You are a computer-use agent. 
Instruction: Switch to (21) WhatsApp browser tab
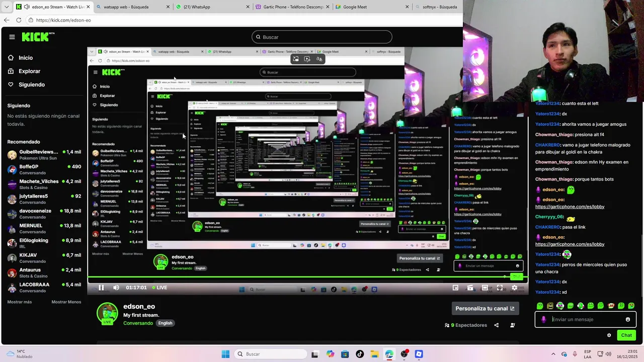(x=213, y=7)
